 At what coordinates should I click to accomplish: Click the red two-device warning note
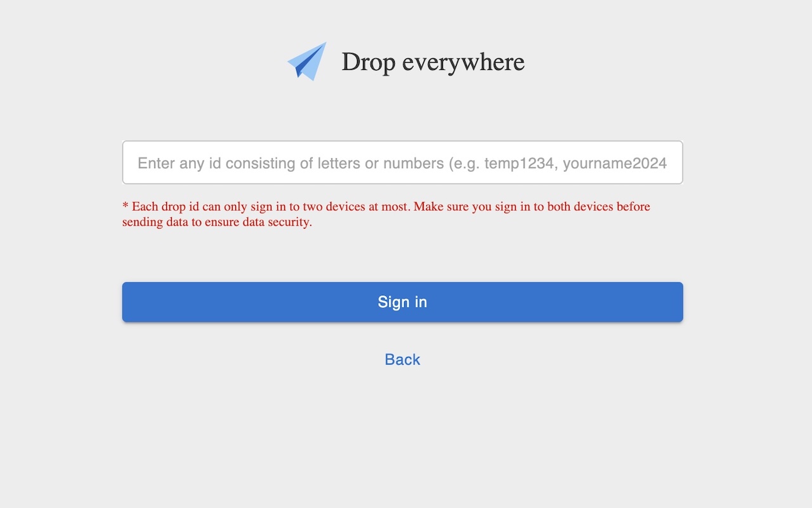(386, 214)
